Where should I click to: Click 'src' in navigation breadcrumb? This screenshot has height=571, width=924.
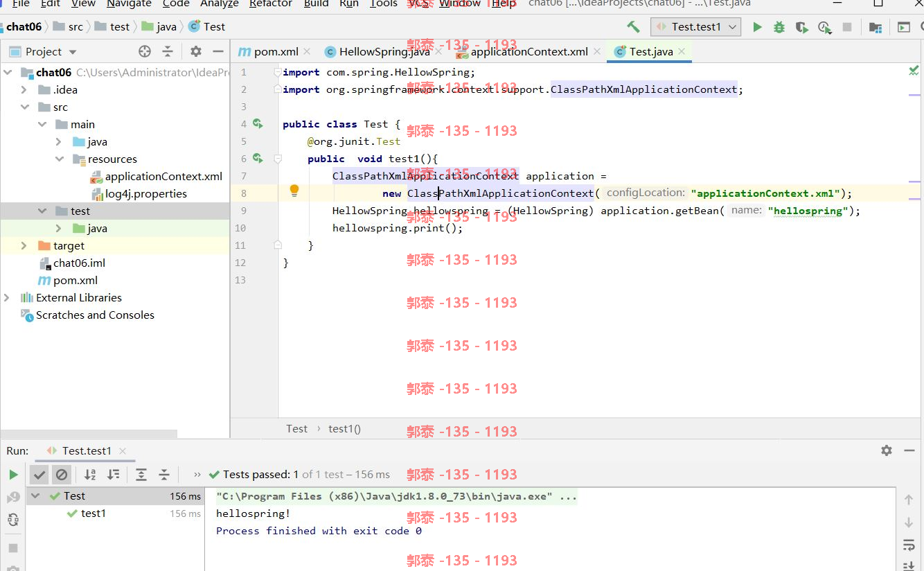point(75,27)
